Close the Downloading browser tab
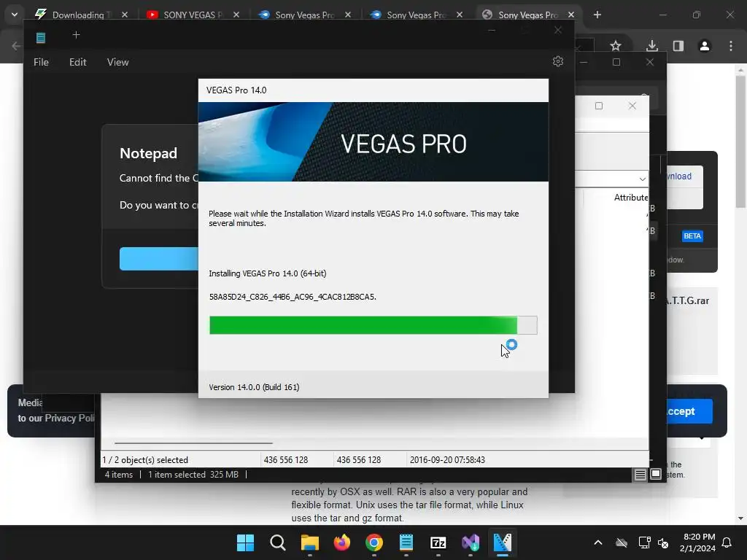This screenshot has width=747, height=560. click(x=125, y=15)
